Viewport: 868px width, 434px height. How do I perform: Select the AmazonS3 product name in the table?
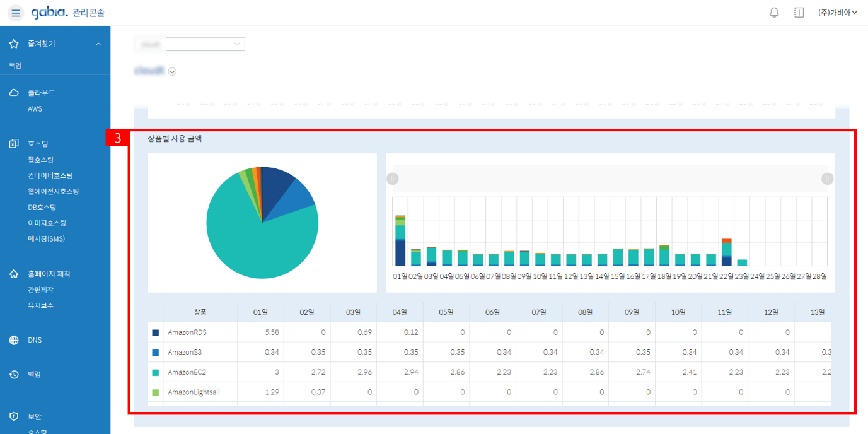coord(185,353)
